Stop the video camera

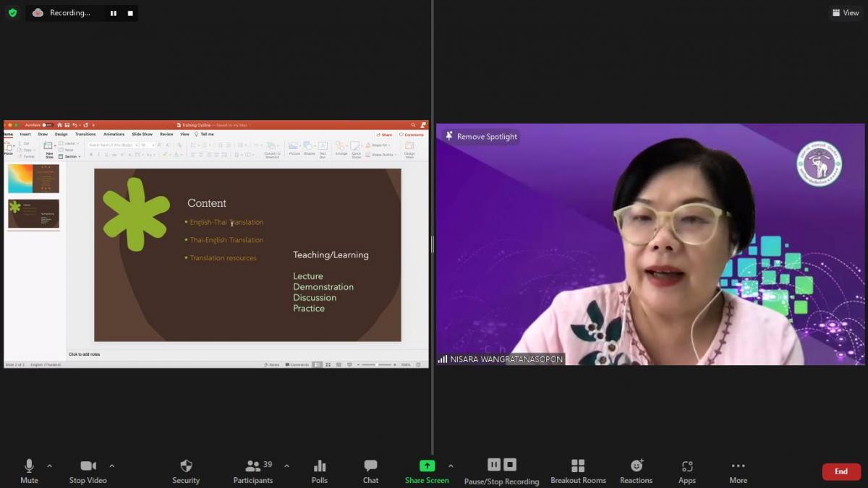click(x=88, y=471)
